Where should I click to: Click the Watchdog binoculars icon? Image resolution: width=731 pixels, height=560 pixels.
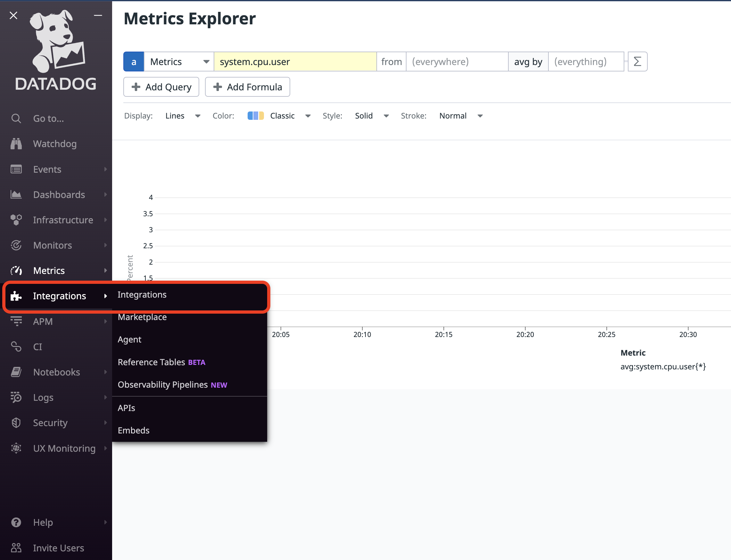tap(16, 144)
